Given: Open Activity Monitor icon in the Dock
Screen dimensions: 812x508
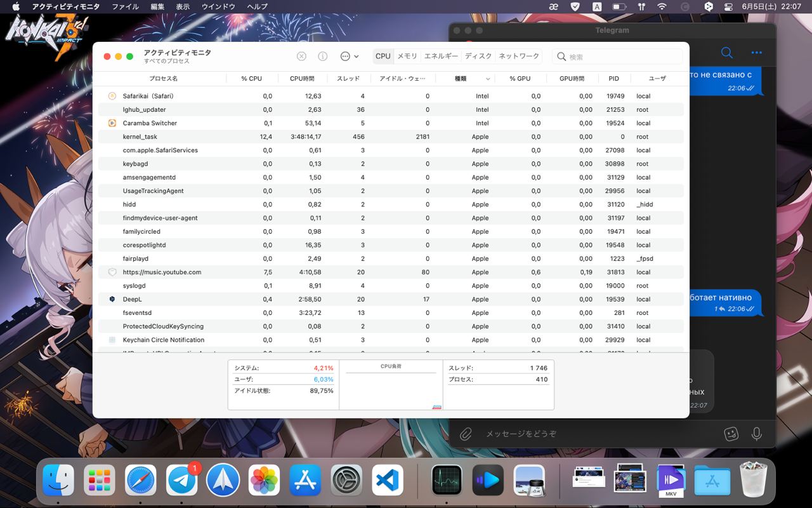Looking at the screenshot, I should (x=447, y=480).
